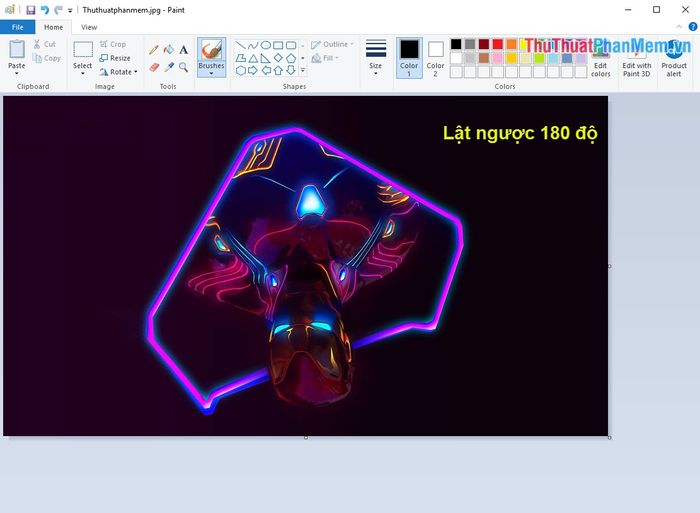Viewport: 700px width, 513px height.
Task: Switch to the View tab
Action: pyautogui.click(x=89, y=27)
